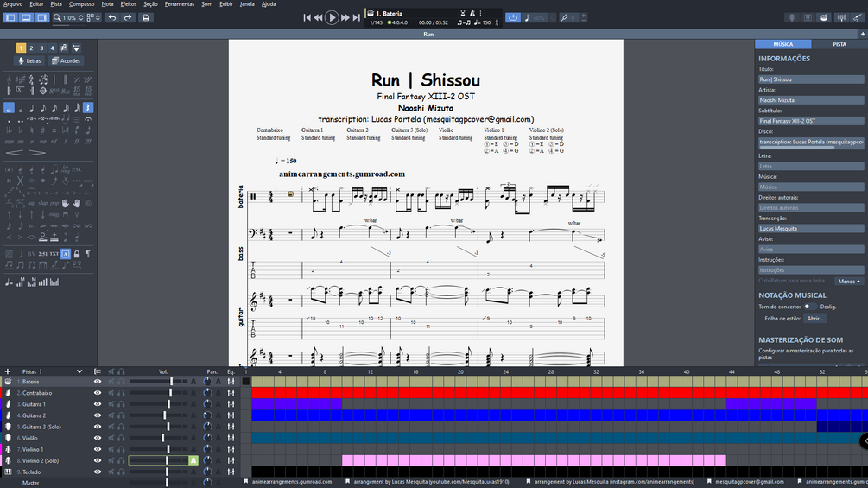Click the Abrir... style sheet button
Viewport: 868px width, 488px height.
815,318
